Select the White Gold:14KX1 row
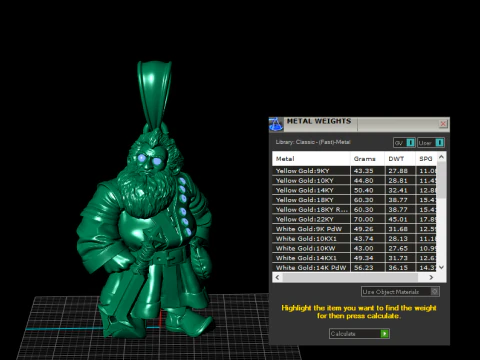The image size is (480, 360). pos(354,258)
